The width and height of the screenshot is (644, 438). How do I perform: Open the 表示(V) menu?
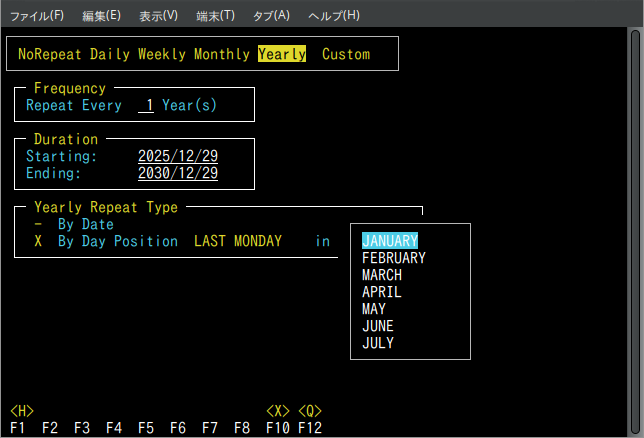pyautogui.click(x=158, y=16)
